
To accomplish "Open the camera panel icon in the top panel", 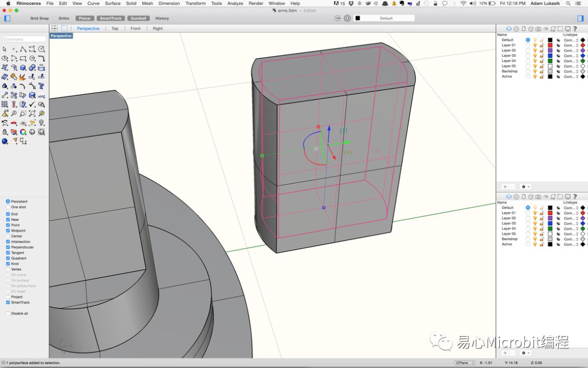I will coord(538,29).
